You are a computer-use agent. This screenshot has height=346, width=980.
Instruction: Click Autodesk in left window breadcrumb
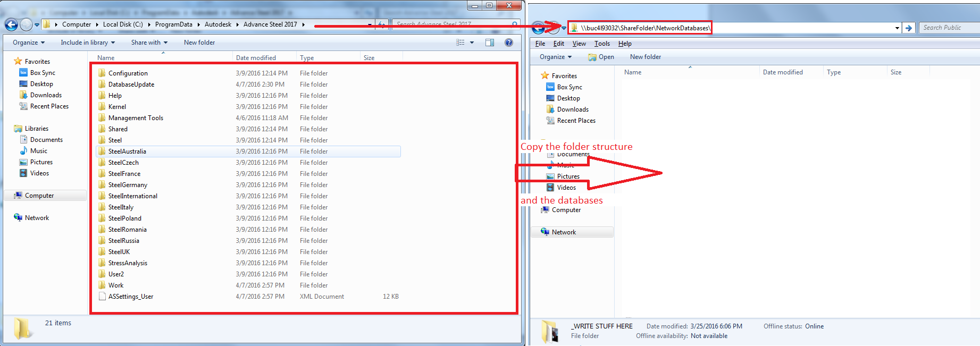click(x=218, y=24)
